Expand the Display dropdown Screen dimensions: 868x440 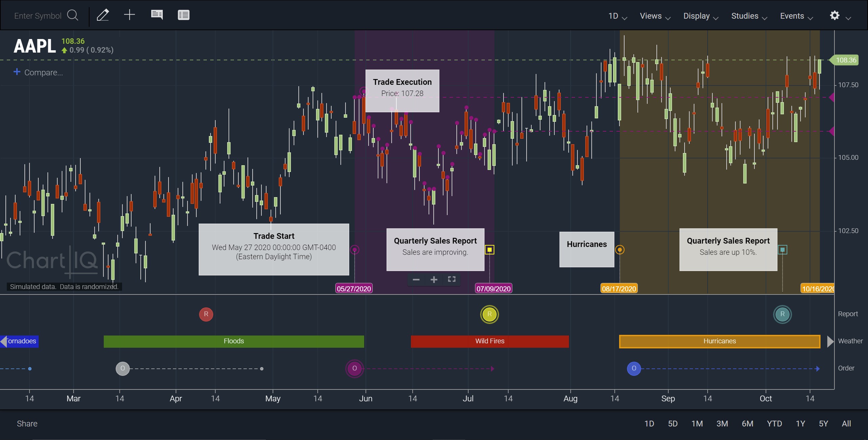701,16
